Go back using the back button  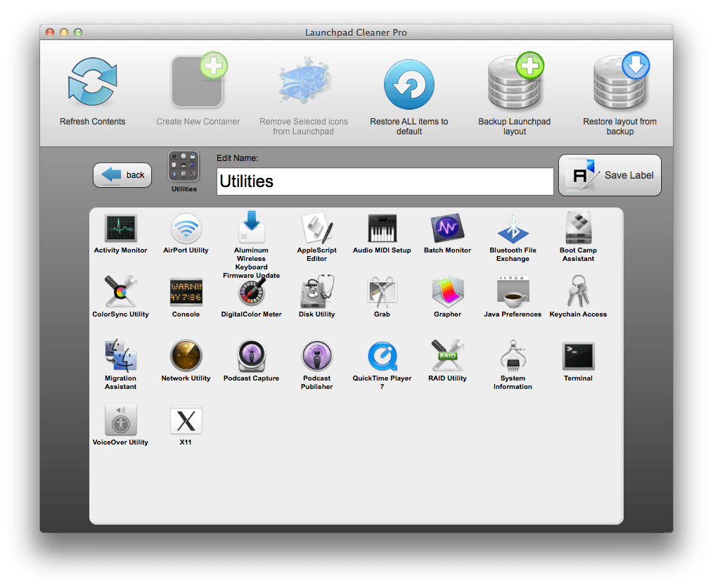pyautogui.click(x=122, y=175)
